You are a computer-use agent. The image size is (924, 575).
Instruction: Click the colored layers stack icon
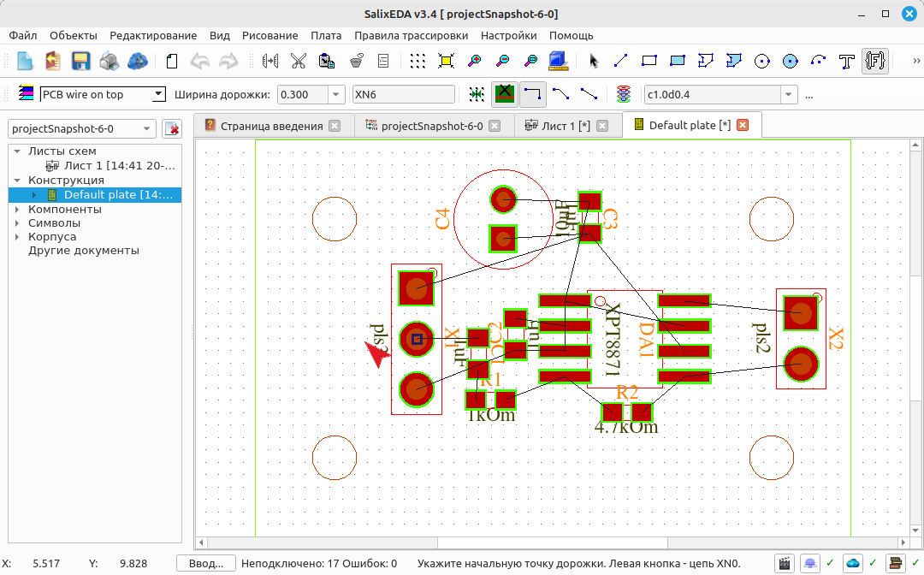pyautogui.click(x=26, y=94)
